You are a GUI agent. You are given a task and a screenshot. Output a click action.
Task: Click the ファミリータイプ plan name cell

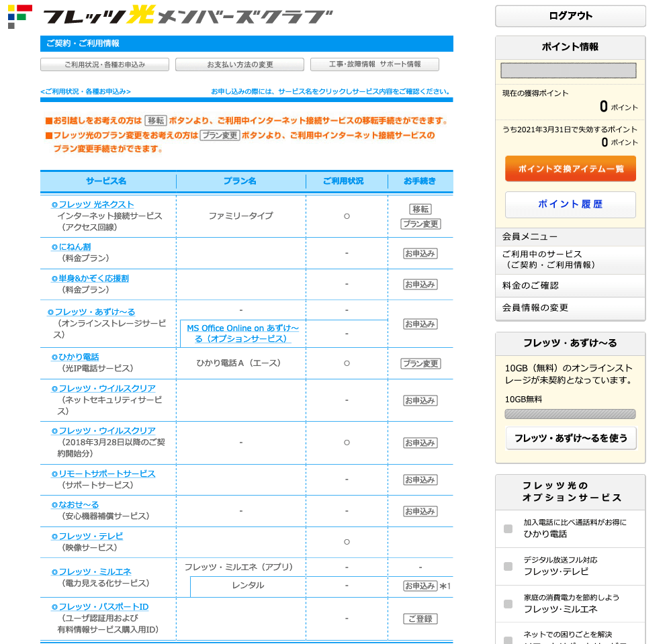pos(240,216)
